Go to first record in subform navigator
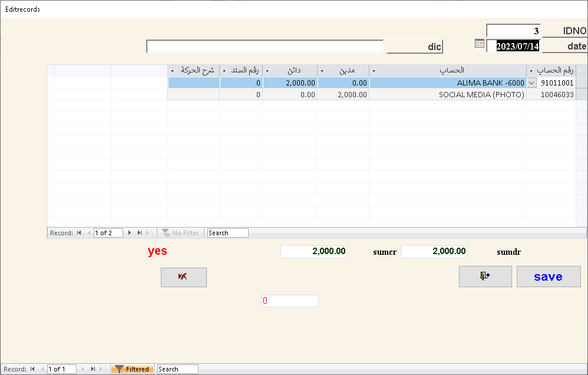 pos(79,233)
